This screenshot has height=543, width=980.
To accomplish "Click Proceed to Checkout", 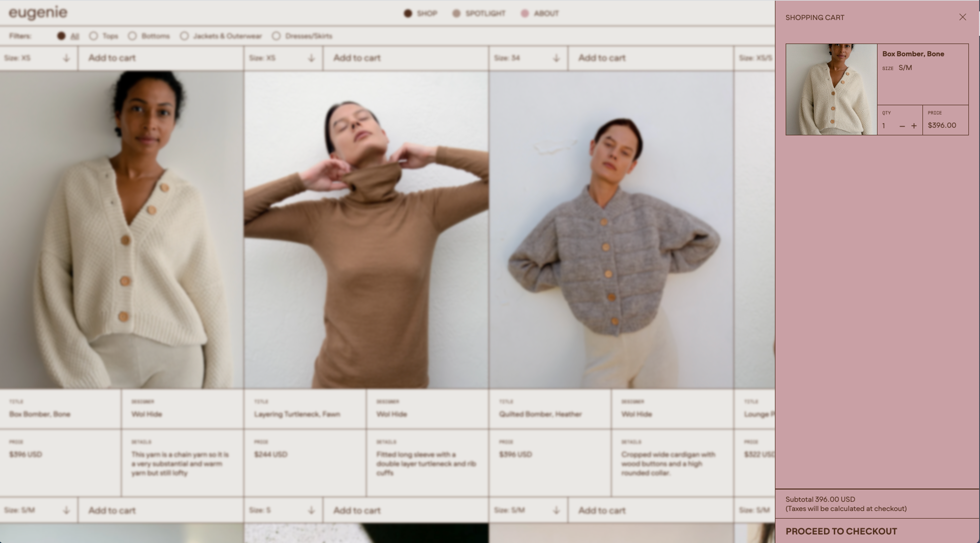I will (841, 531).
